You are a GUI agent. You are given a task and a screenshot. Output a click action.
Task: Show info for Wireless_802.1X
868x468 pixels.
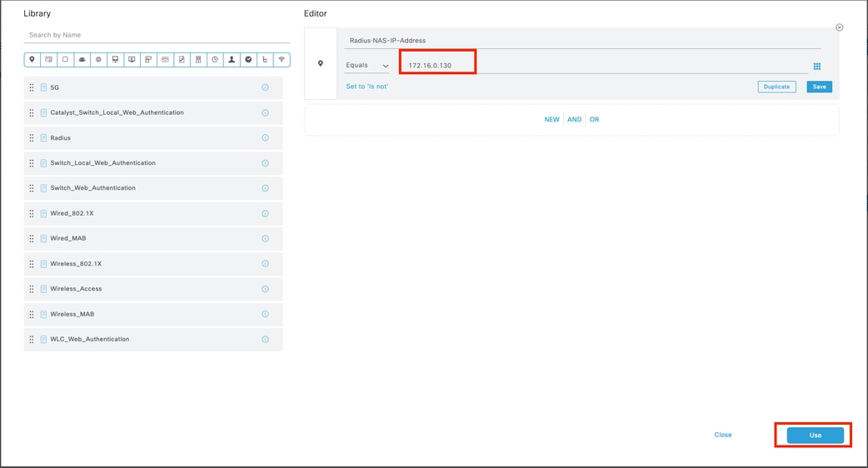pyautogui.click(x=265, y=264)
